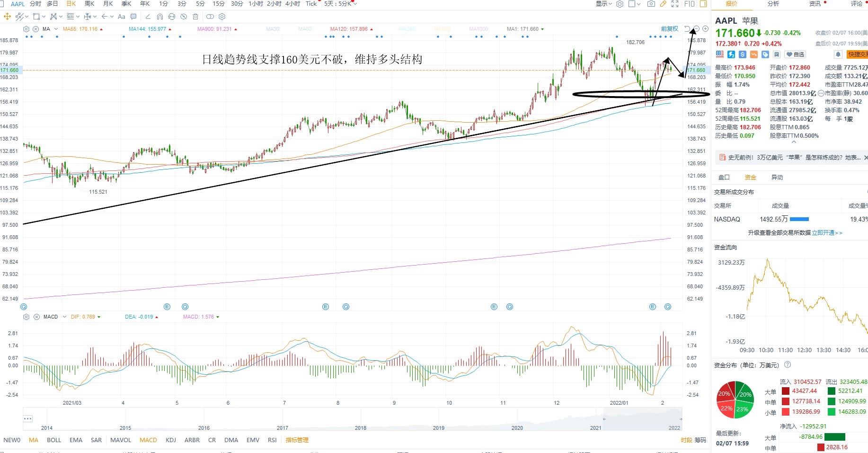The height and width of the screenshot is (453, 868).
Task: Click the orange pencil draw icon
Action: click(663, 4)
